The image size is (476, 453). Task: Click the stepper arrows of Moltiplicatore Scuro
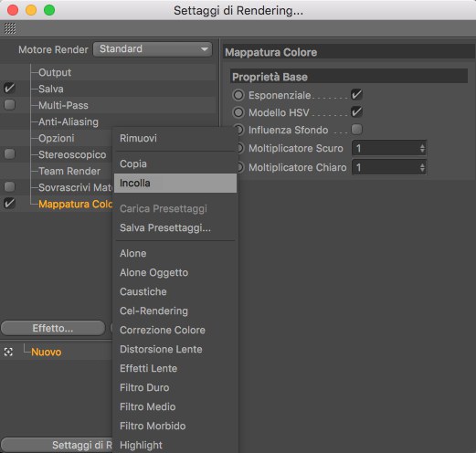[422, 149]
